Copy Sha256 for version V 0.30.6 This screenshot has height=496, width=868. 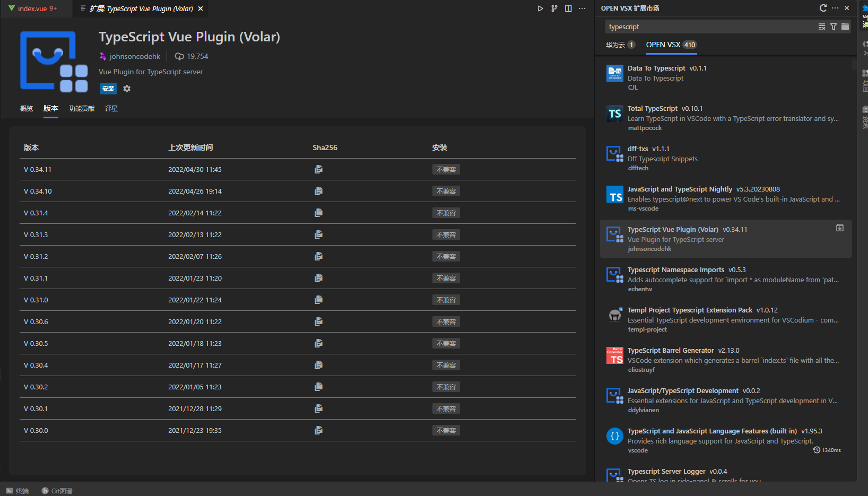click(318, 321)
